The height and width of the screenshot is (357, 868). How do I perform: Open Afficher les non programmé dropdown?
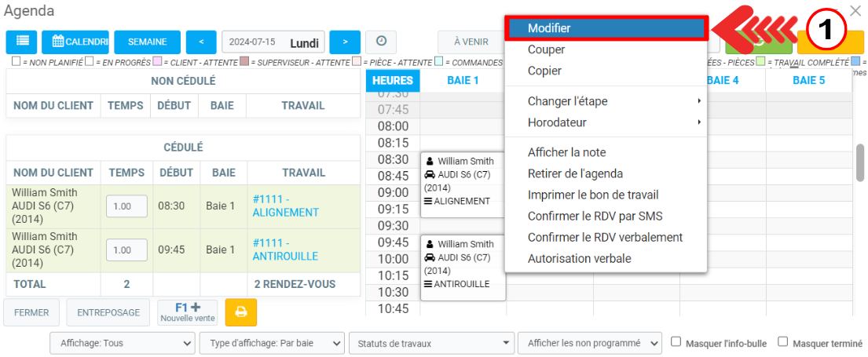[x=589, y=343]
